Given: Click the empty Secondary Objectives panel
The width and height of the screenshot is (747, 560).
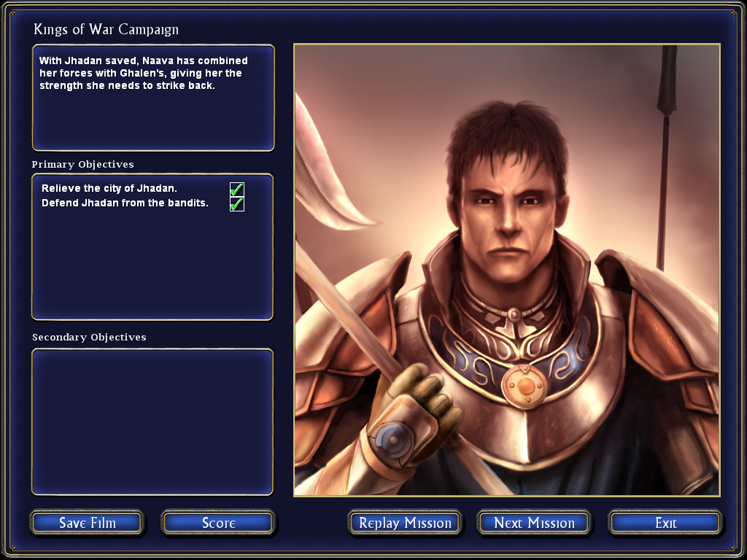Looking at the screenshot, I should click(152, 422).
